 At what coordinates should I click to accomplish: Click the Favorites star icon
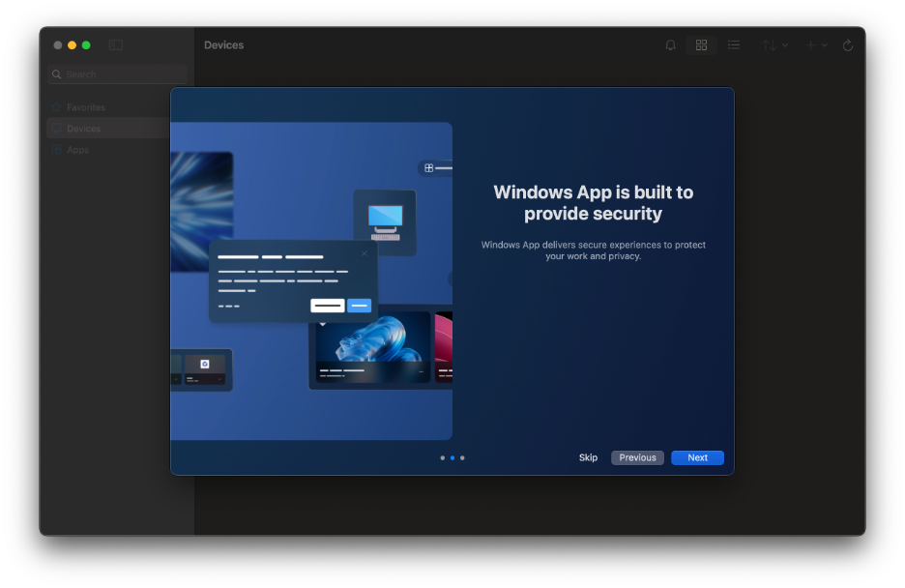(x=57, y=107)
